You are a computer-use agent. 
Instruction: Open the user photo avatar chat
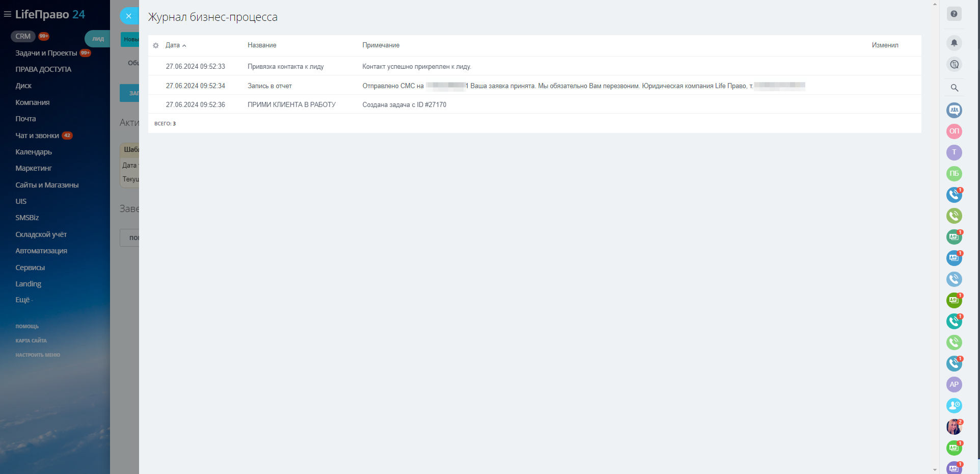point(954,427)
